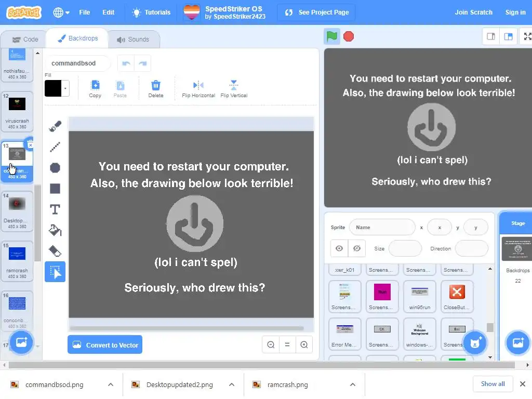Select the Line tool
532x399 pixels.
(x=55, y=147)
